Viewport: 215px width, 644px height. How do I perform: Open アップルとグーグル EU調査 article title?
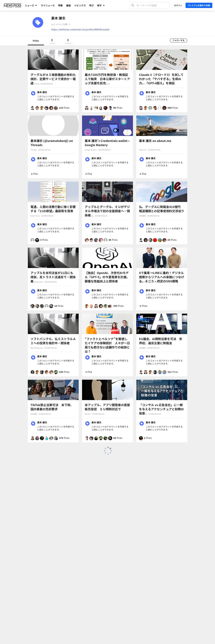click(x=107, y=211)
